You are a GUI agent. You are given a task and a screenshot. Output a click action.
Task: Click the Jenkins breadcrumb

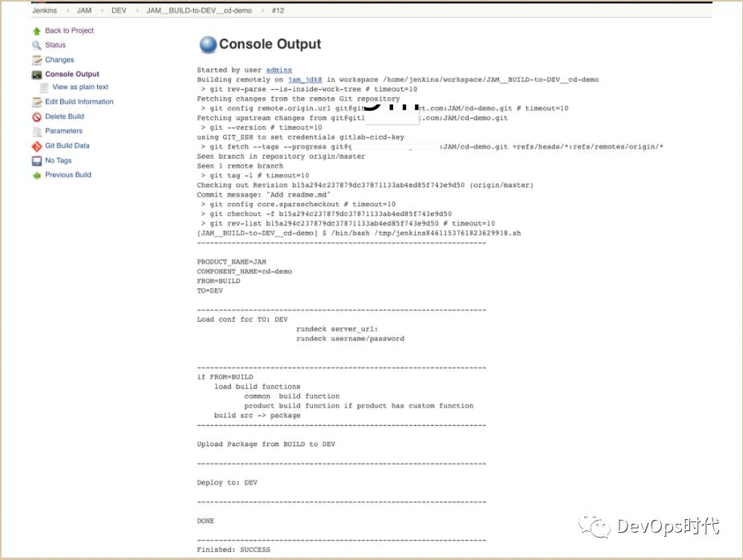[45, 10]
